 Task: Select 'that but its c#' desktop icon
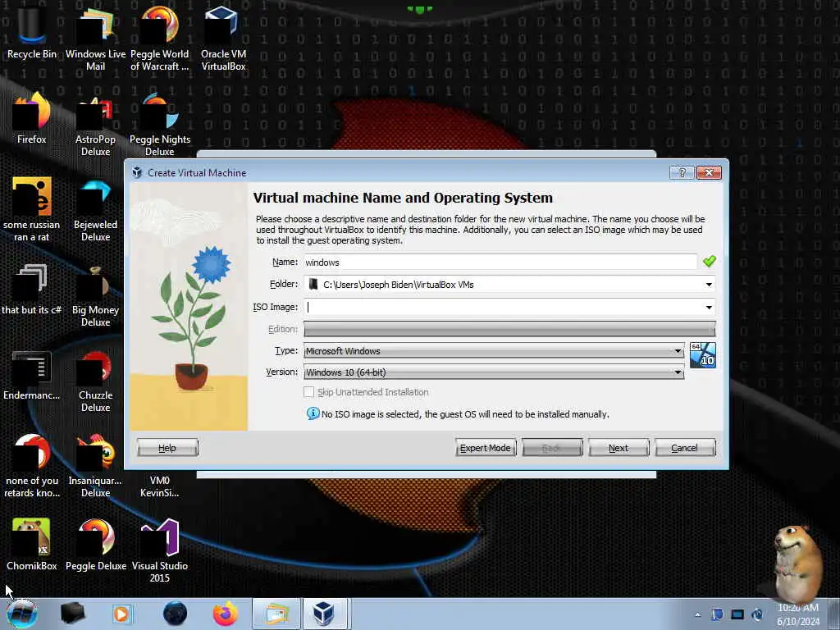(x=32, y=290)
